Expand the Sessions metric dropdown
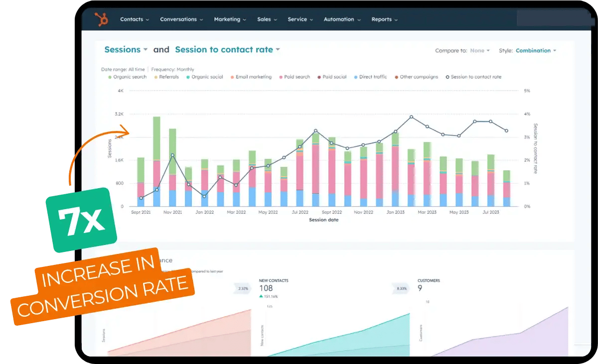Viewport: 598px width, 364px height. (x=126, y=50)
